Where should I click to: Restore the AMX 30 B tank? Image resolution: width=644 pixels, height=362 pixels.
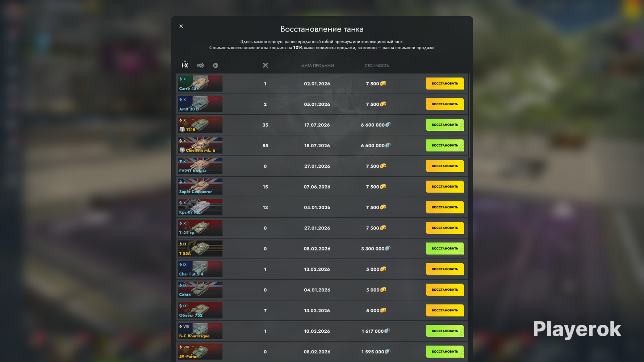[445, 104]
